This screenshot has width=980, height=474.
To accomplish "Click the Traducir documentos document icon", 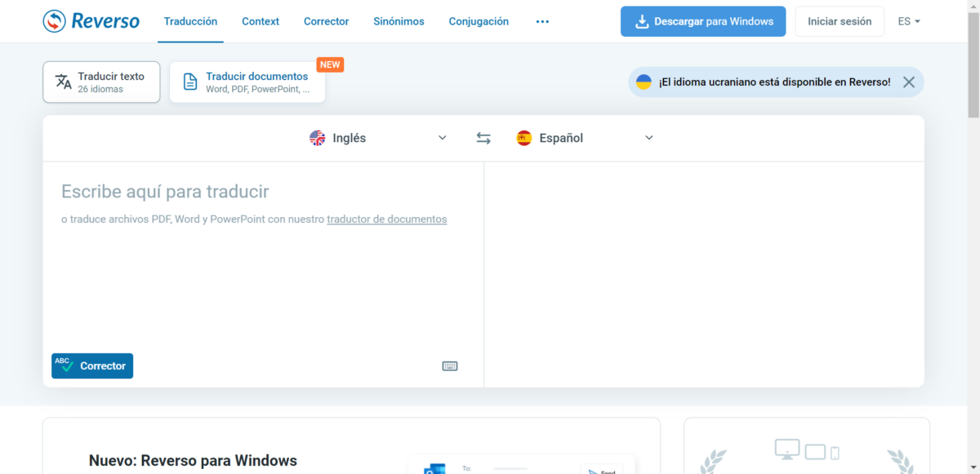I will point(189,82).
